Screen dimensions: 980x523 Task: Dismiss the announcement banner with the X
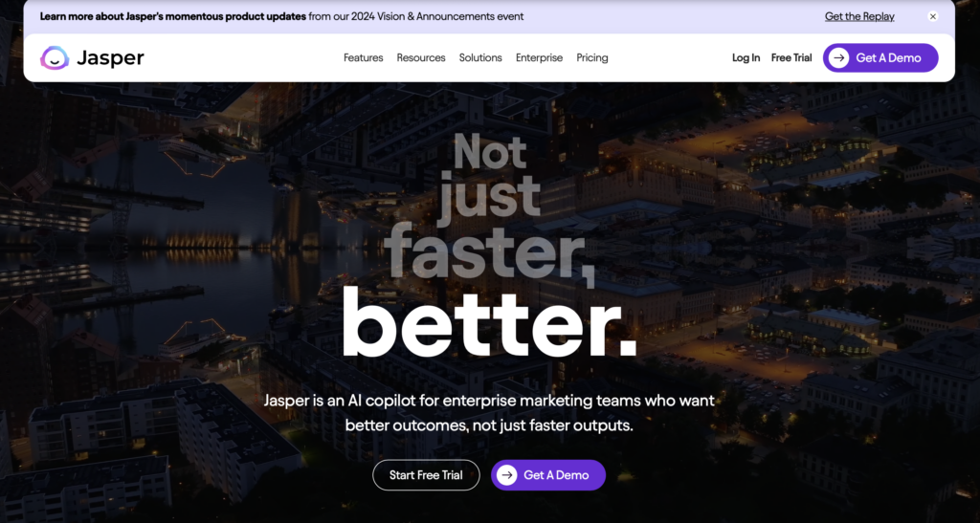[x=932, y=16]
